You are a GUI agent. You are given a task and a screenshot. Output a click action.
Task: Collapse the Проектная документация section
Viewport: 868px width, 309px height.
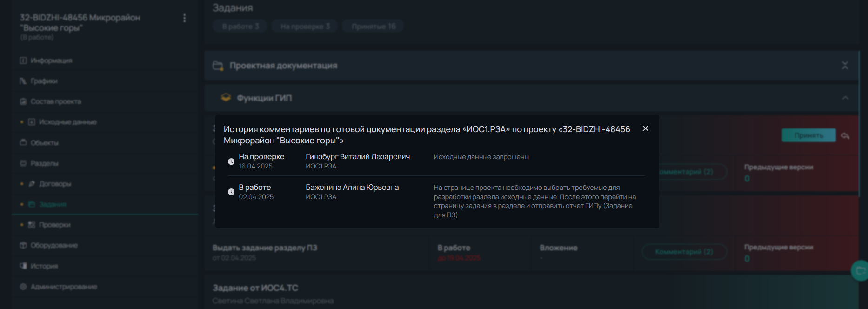(x=845, y=66)
